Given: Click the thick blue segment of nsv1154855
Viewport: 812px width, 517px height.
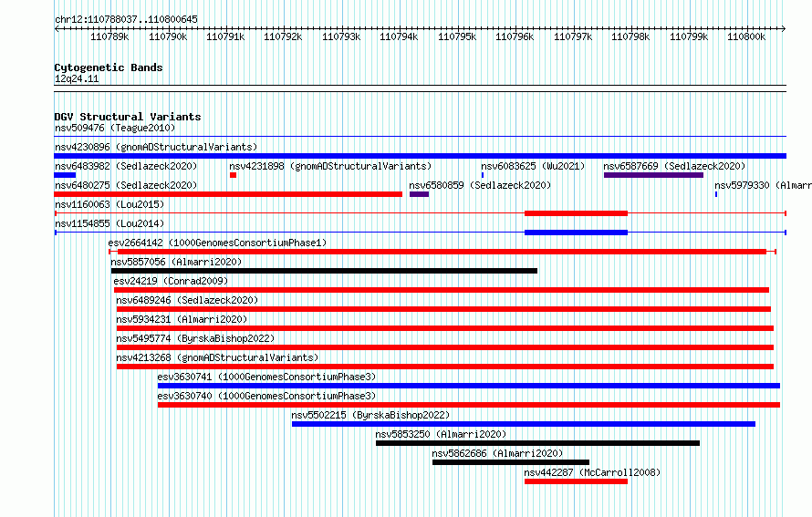Looking at the screenshot, I should tap(576, 233).
